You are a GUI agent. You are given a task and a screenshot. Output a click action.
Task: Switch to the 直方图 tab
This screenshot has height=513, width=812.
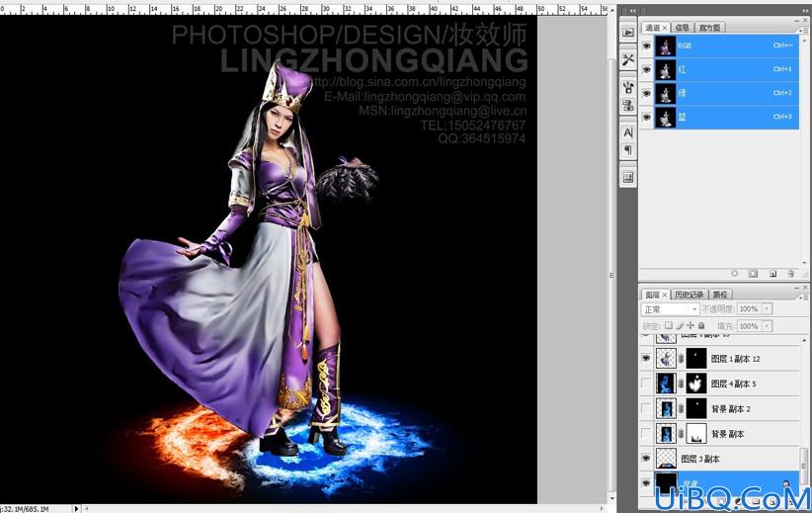pos(709,28)
